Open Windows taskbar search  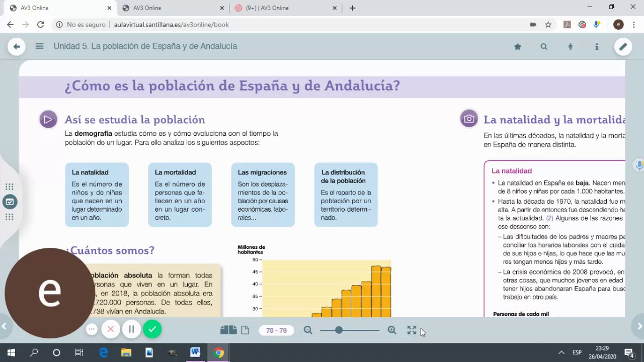coord(34,352)
